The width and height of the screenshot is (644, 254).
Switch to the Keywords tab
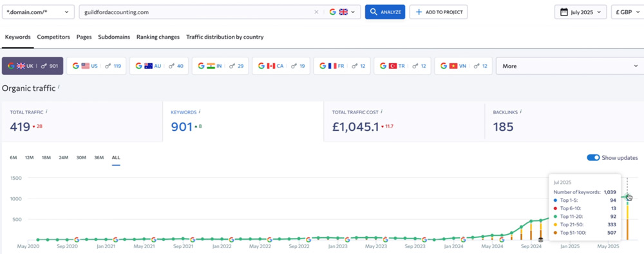[x=17, y=37]
